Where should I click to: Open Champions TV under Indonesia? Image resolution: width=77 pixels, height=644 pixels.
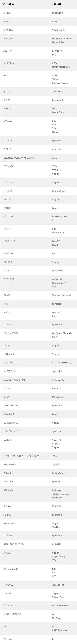pos(59,283)
